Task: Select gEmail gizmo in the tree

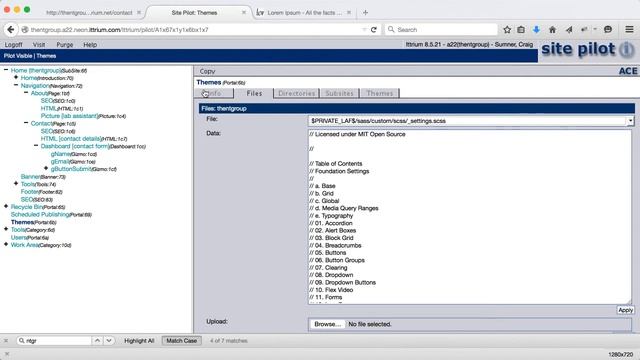Action: (x=60, y=161)
